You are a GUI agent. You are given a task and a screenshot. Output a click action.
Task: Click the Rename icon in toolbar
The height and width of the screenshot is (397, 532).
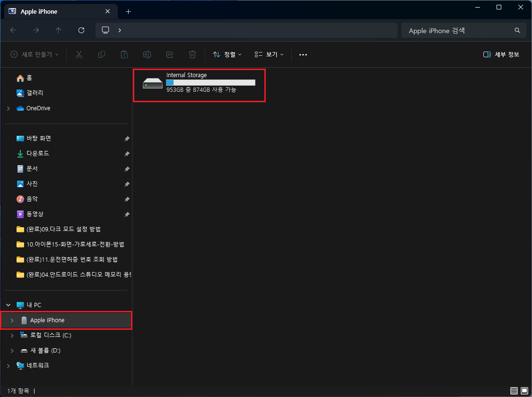pyautogui.click(x=147, y=54)
